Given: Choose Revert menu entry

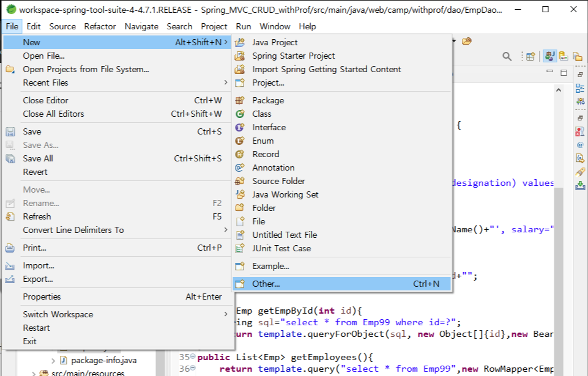Looking at the screenshot, I should 117,172.
